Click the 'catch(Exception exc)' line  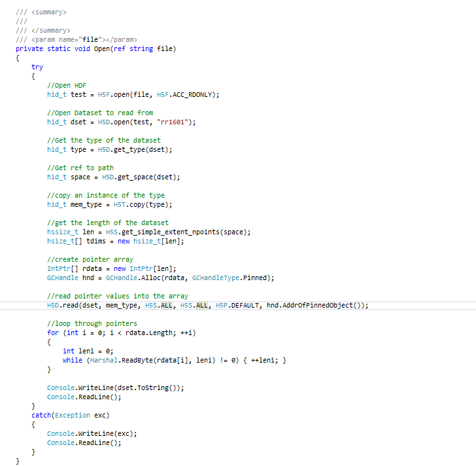(x=71, y=415)
